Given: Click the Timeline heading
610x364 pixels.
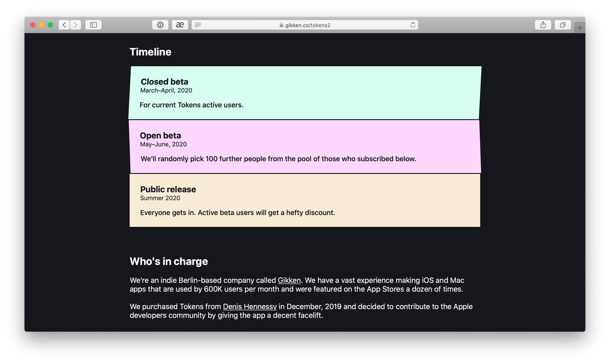Looking at the screenshot, I should click(x=150, y=52).
